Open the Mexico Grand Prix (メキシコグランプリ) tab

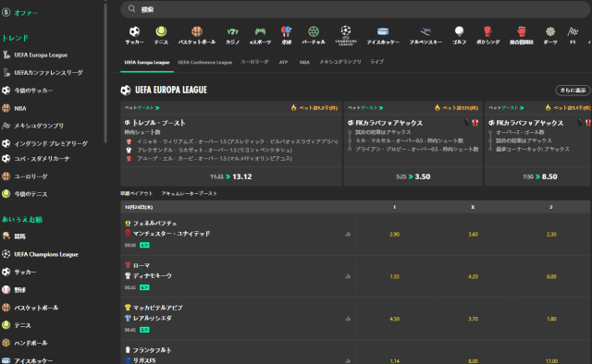coord(340,62)
